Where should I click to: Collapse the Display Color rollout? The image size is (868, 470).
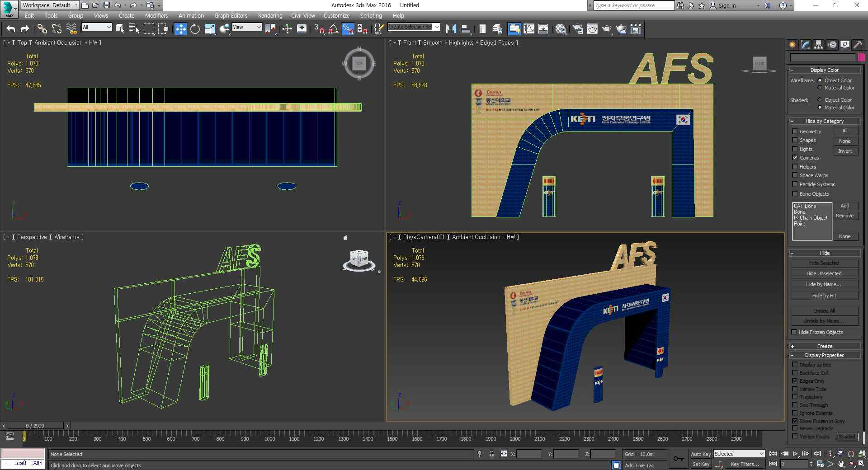coord(825,70)
